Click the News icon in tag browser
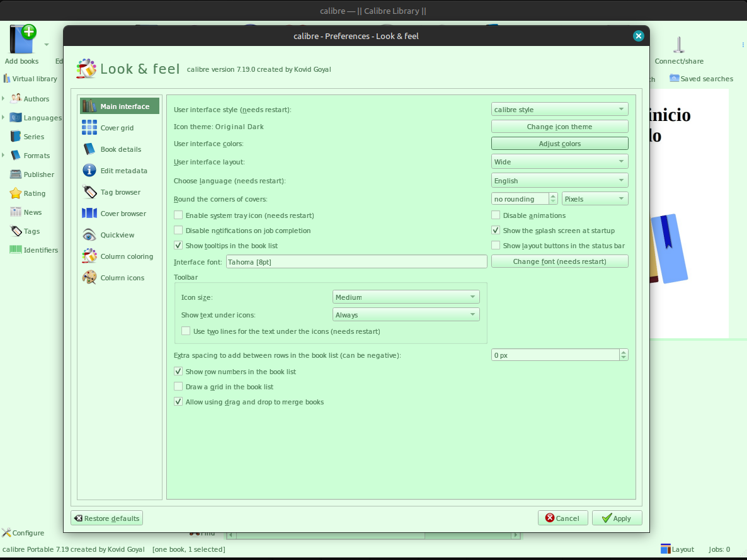 tap(16, 212)
